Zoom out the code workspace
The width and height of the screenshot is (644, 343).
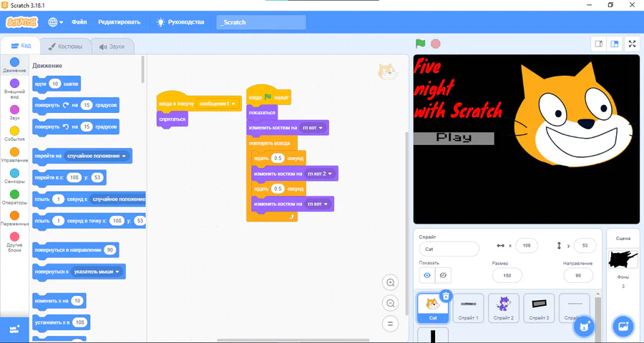coord(390,303)
